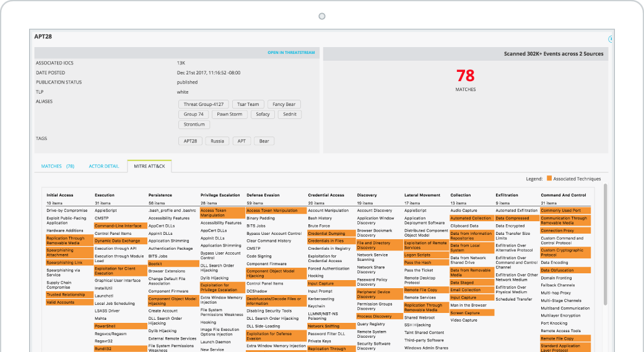Image resolution: width=644 pixels, height=352 pixels.
Task: Select the Credentials in Files technique
Action: (x=331, y=241)
